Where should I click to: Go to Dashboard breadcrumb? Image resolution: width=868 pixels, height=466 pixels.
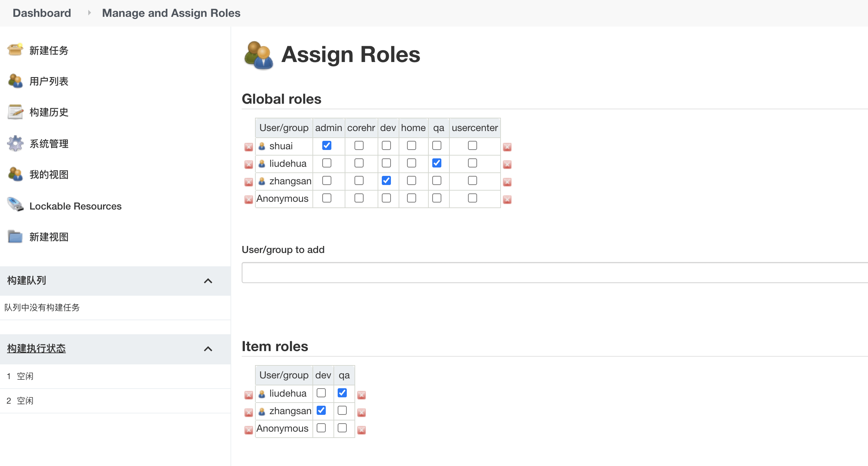[42, 13]
